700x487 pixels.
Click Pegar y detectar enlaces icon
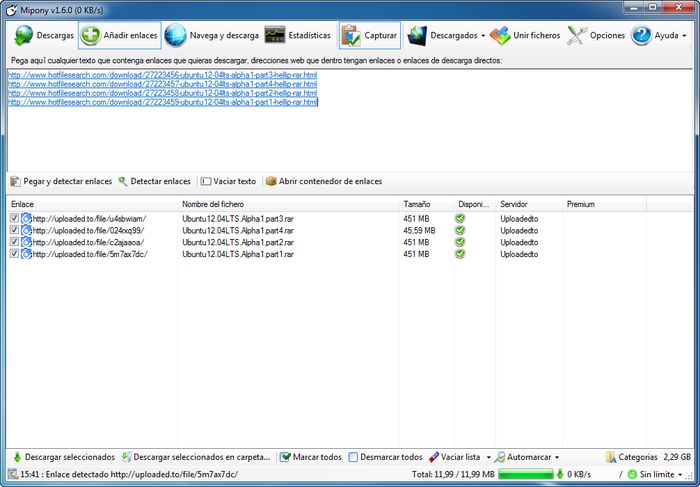(x=16, y=181)
